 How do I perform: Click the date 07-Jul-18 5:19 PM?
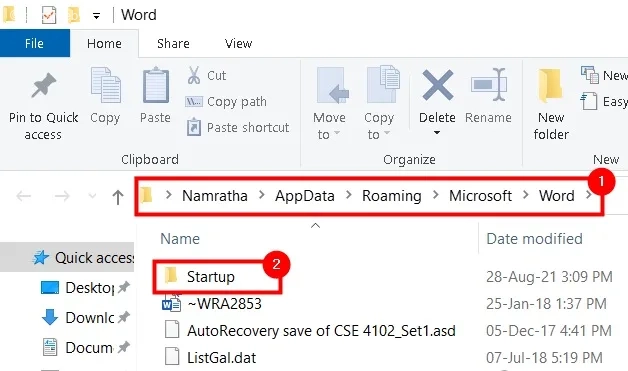coord(544,357)
